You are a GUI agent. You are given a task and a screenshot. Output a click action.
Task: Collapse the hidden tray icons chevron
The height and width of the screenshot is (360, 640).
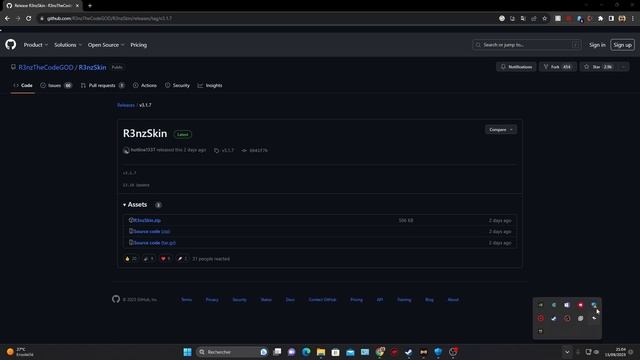coord(567,352)
